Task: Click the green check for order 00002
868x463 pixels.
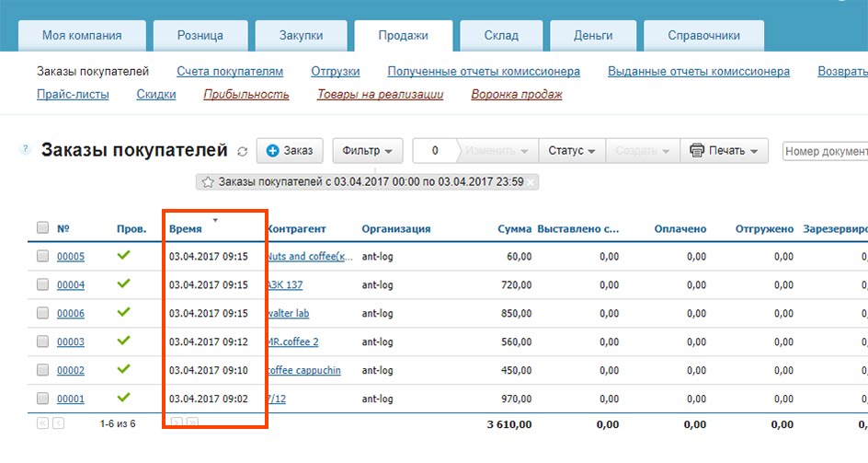Action: coord(123,369)
